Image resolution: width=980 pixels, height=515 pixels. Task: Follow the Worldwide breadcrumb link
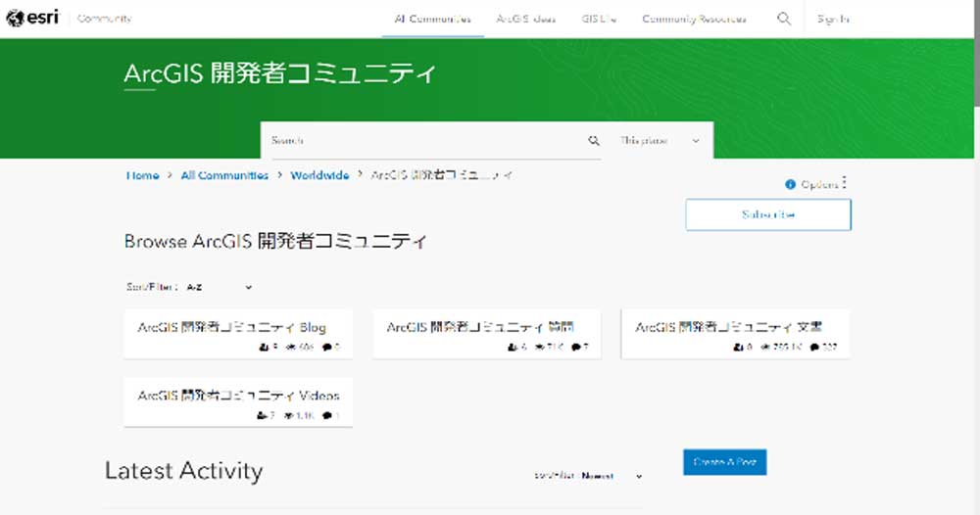[319, 175]
